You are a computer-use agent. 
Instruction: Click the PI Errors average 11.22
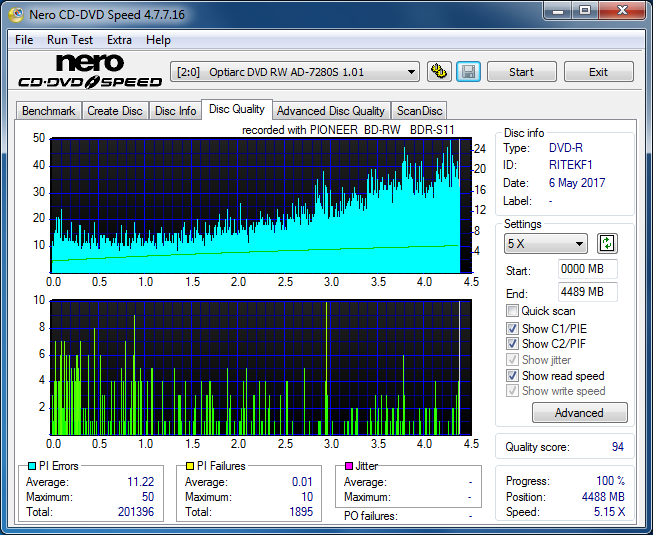tap(141, 482)
